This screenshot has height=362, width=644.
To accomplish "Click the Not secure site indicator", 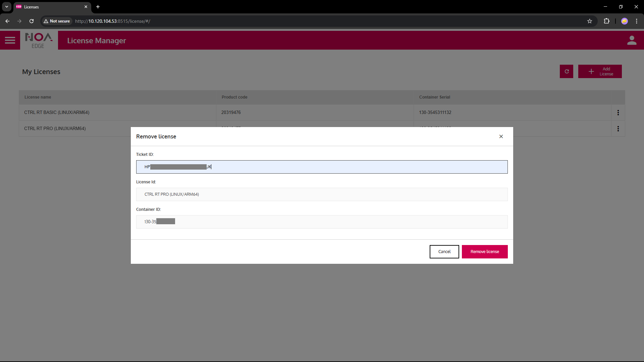I will [57, 21].
